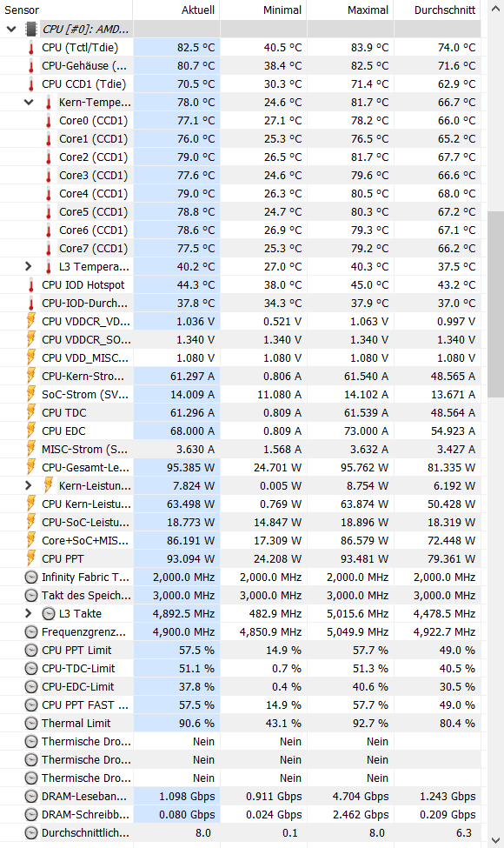Select the DRAM-Schreibb... row
504x848 pixels.
point(240,814)
